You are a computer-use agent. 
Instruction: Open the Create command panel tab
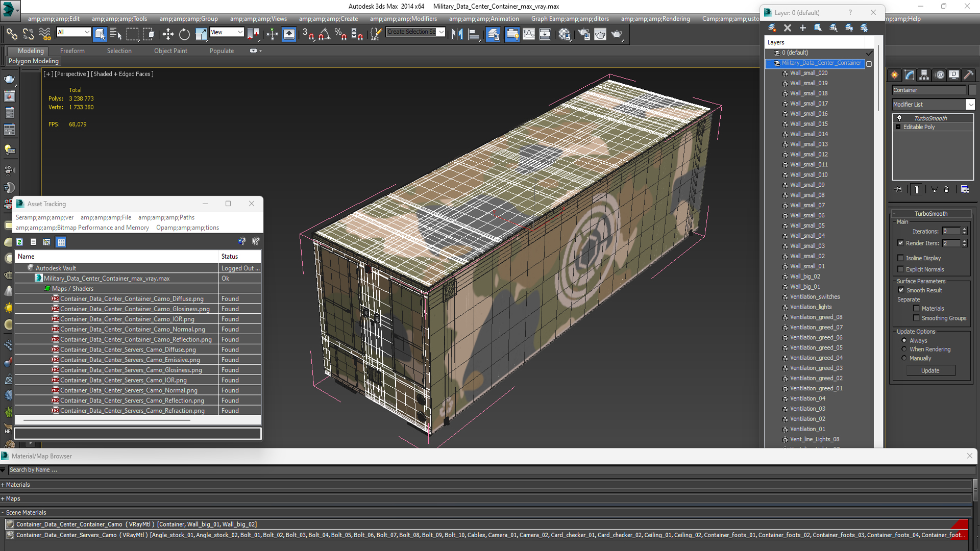(x=895, y=75)
